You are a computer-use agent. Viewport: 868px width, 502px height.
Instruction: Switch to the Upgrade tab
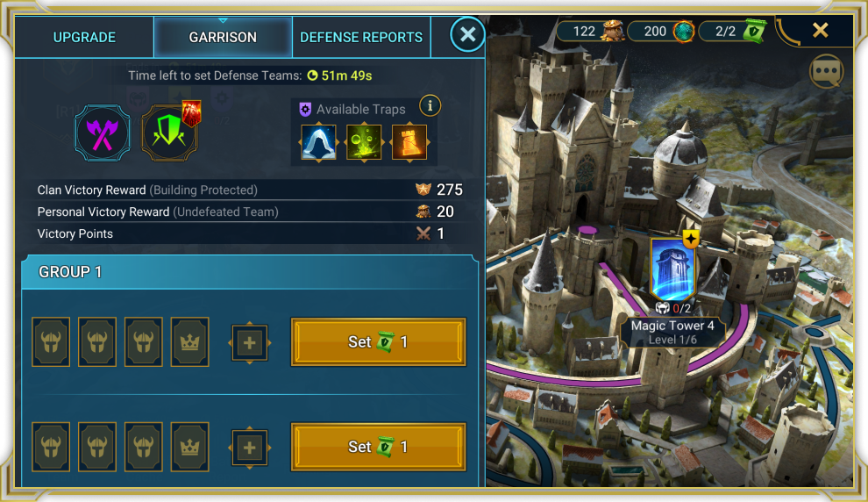point(84,37)
